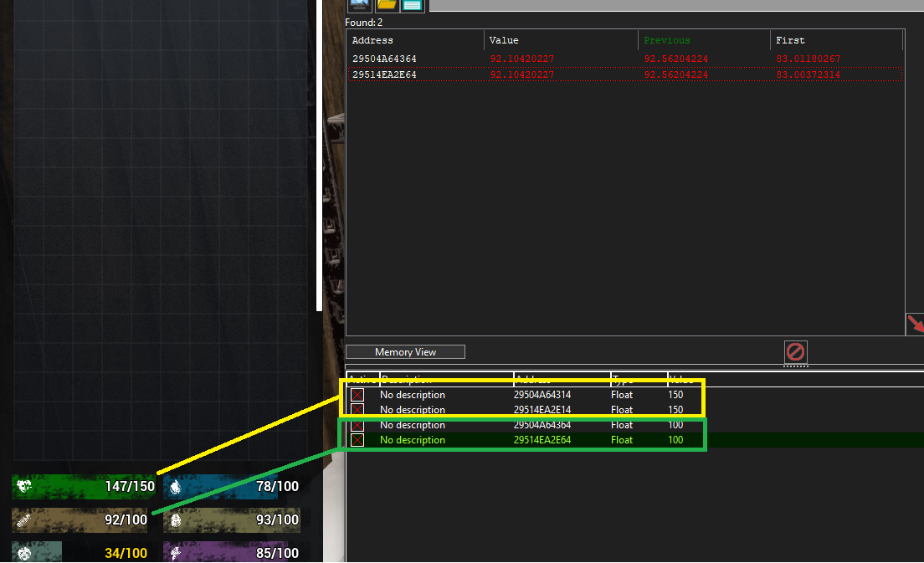The width and height of the screenshot is (924, 563).
Task: Click the Found: 2 result count label
Action: pyautogui.click(x=363, y=23)
